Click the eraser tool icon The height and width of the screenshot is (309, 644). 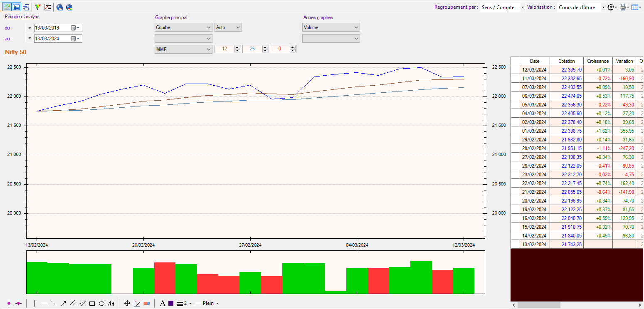coord(146,304)
